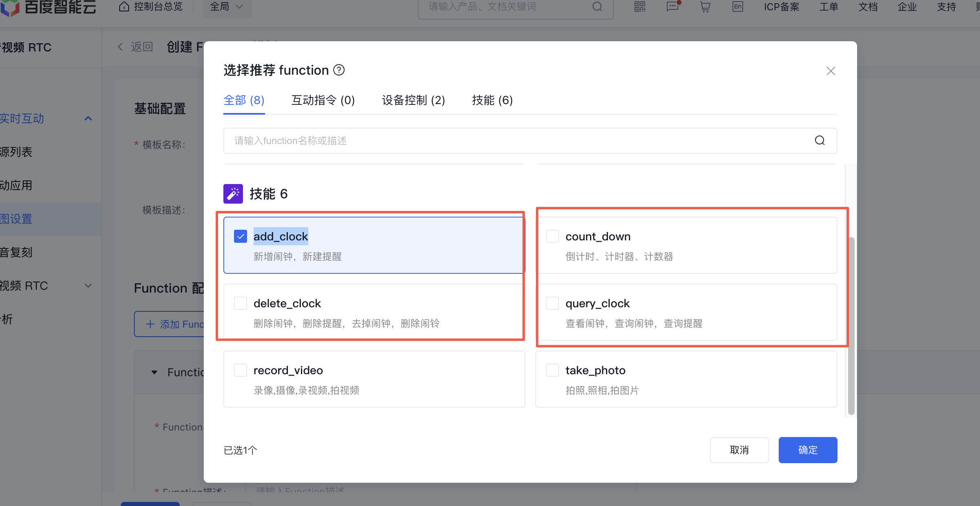Switch to the 设备控制 (2) tab
The image size is (980, 506).
point(413,100)
